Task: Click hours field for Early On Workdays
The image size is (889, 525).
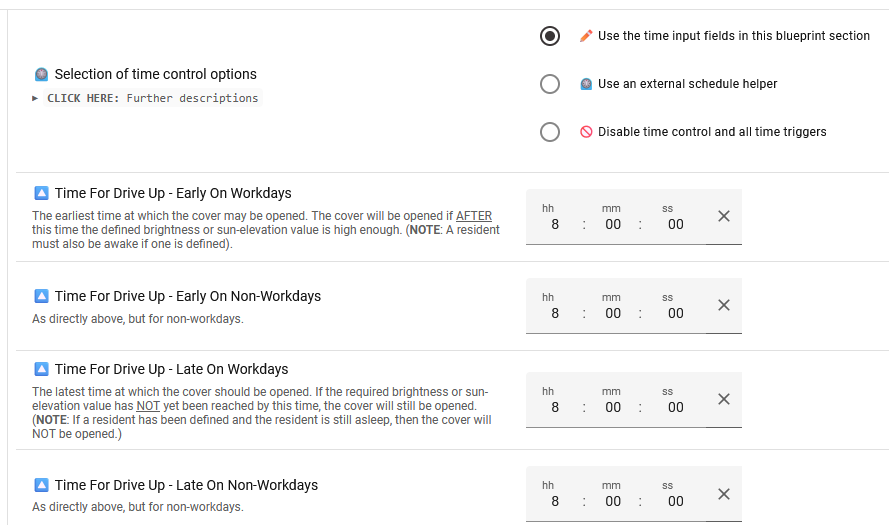Action: pyautogui.click(x=554, y=225)
